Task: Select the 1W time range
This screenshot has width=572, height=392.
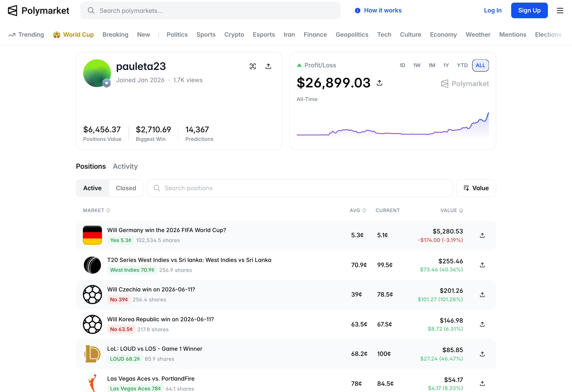Action: click(x=417, y=66)
